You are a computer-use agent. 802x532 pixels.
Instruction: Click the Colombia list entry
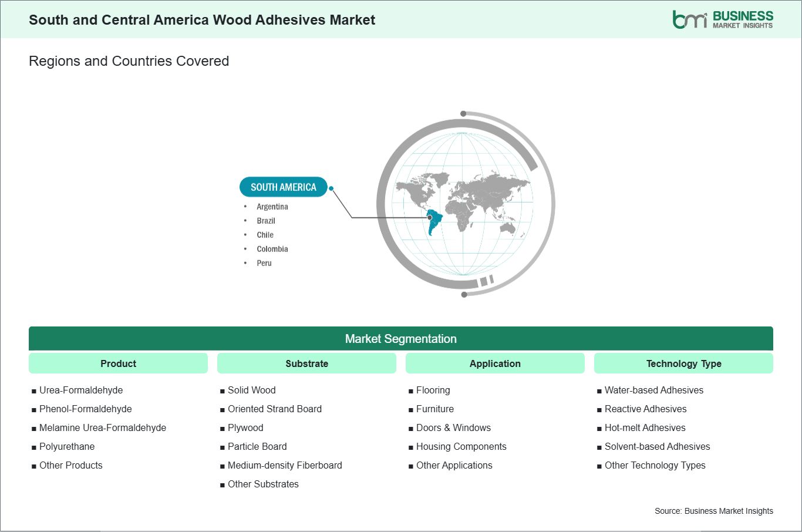[x=272, y=249]
